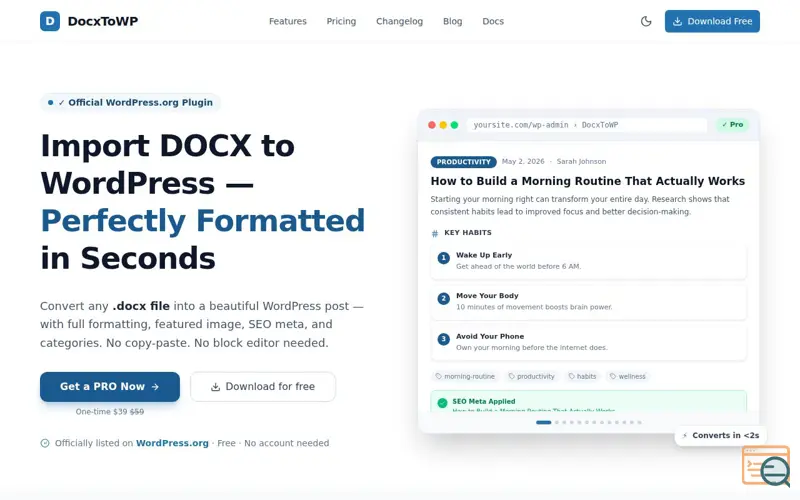Click the download icon in Download for free button
800x500 pixels.
[215, 387]
